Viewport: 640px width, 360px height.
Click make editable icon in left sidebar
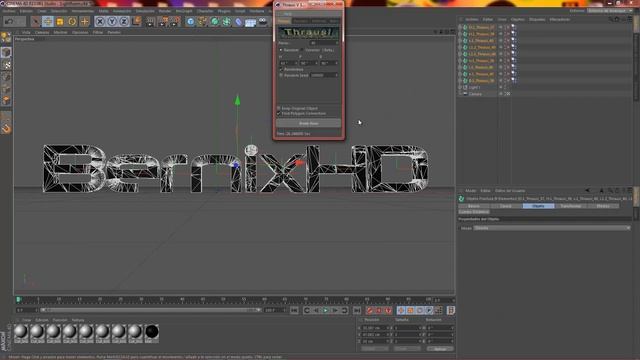(6, 38)
